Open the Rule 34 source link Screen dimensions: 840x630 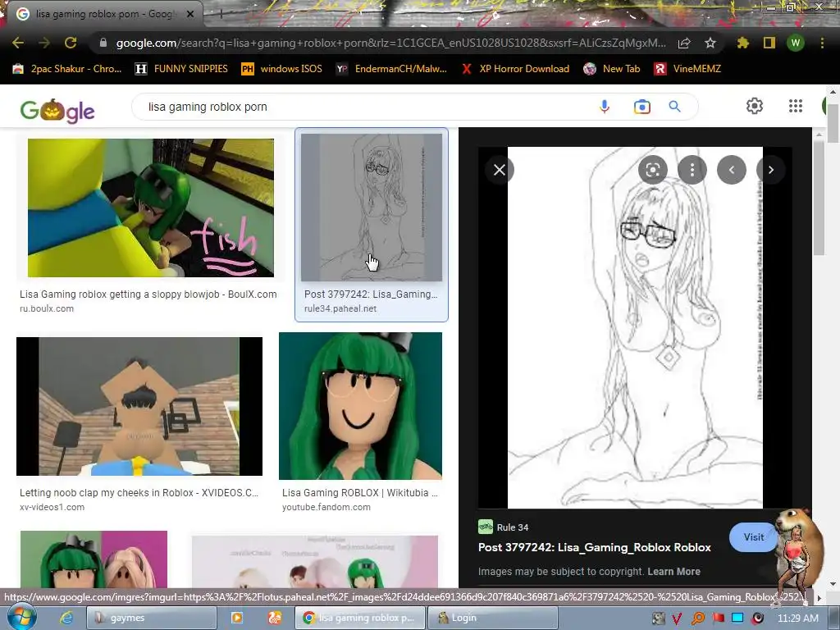[503, 527]
